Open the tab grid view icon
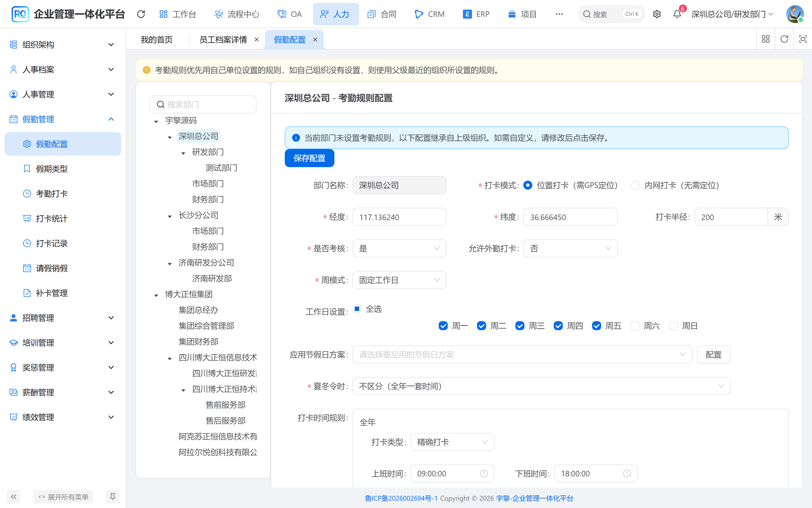The height and width of the screenshot is (508, 812). pyautogui.click(x=766, y=39)
